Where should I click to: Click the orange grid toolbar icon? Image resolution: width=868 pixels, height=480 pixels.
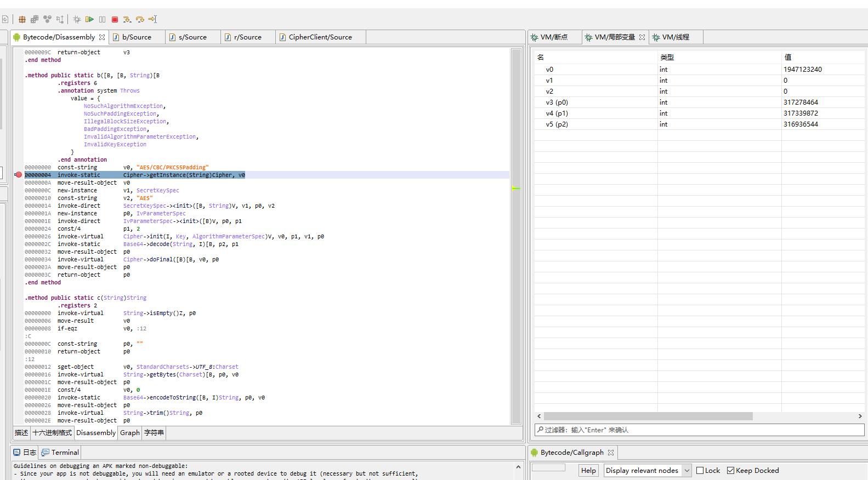(x=22, y=19)
